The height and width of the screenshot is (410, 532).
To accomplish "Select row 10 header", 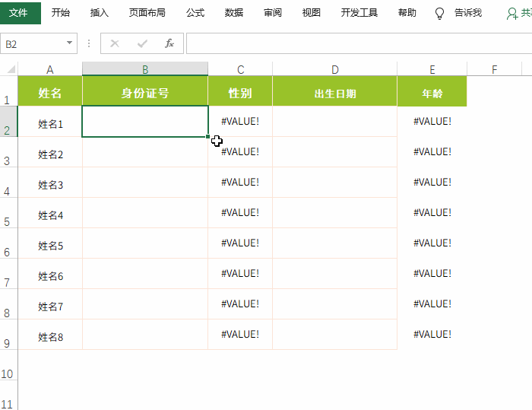I will [8, 365].
